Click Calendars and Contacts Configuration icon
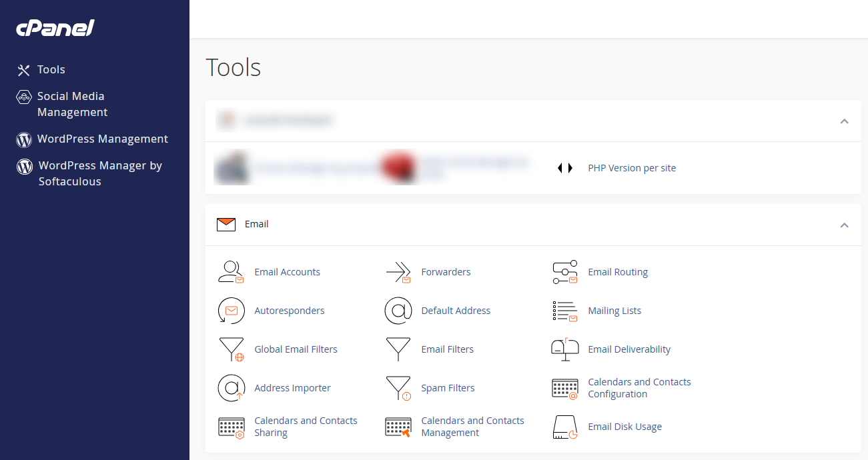 point(565,388)
